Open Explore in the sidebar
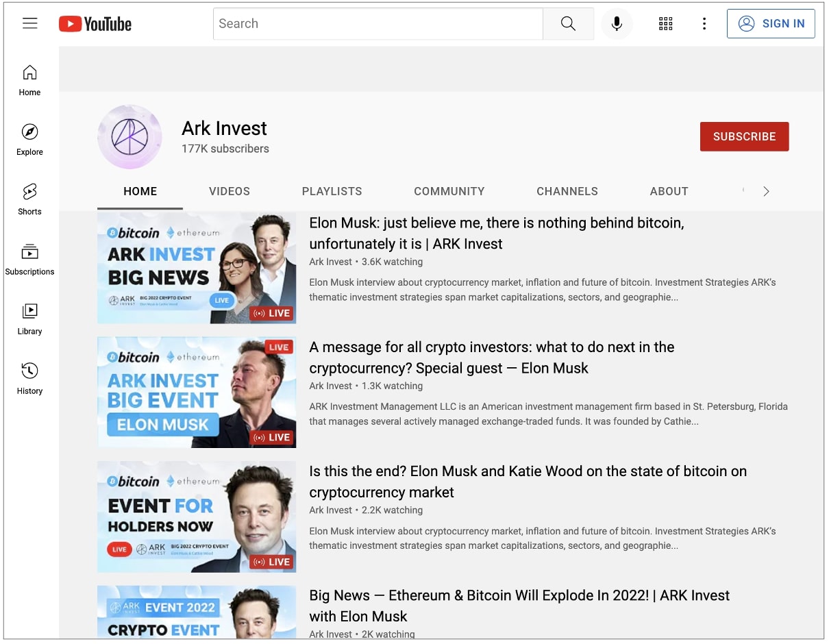Viewport: 829px width, 644px height. pos(29,140)
